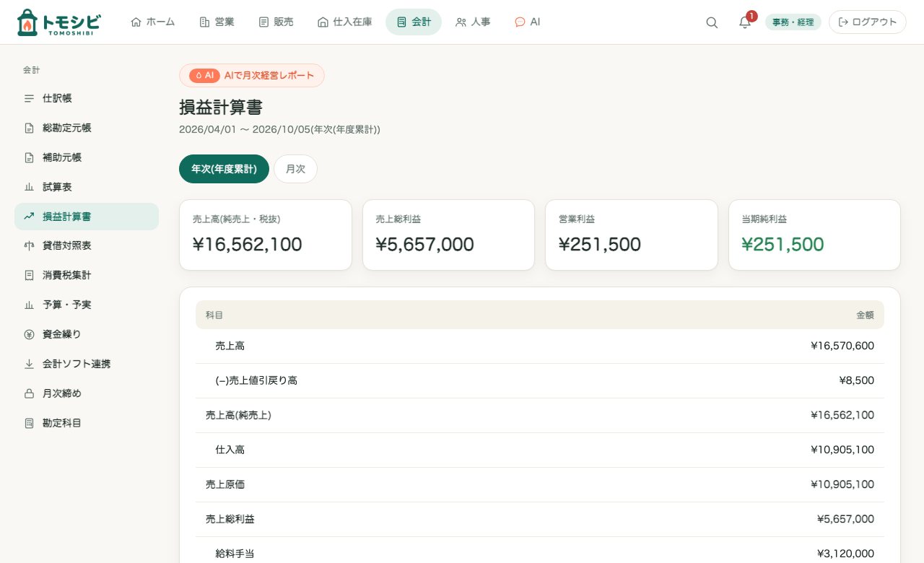
Task: Open the search magnifier icon
Action: (x=712, y=22)
